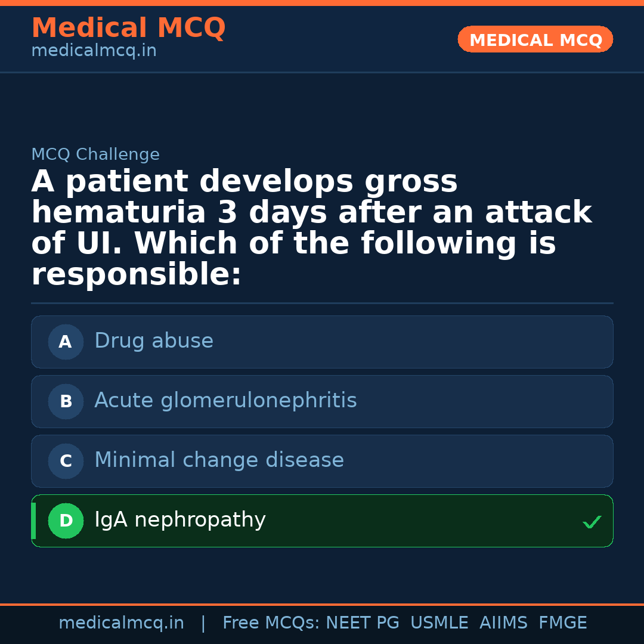Select the Acute glomerulonephritis answer

click(x=225, y=401)
